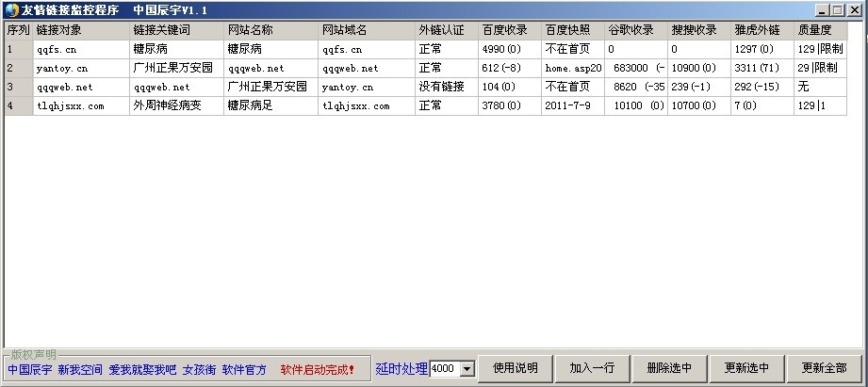The width and height of the screenshot is (868, 387).
Task: Click the 使用说明 button
Action: click(x=516, y=368)
